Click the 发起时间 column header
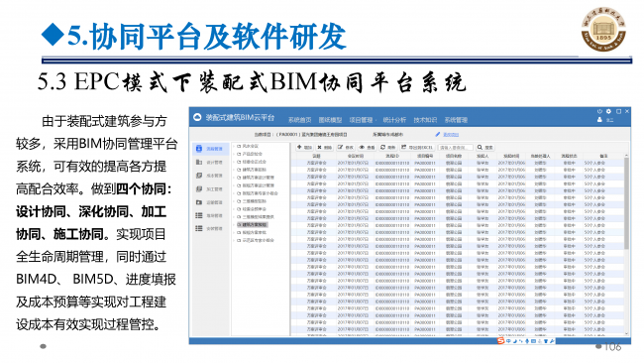Screen dimensions: 644x363 pyautogui.click(x=511, y=157)
